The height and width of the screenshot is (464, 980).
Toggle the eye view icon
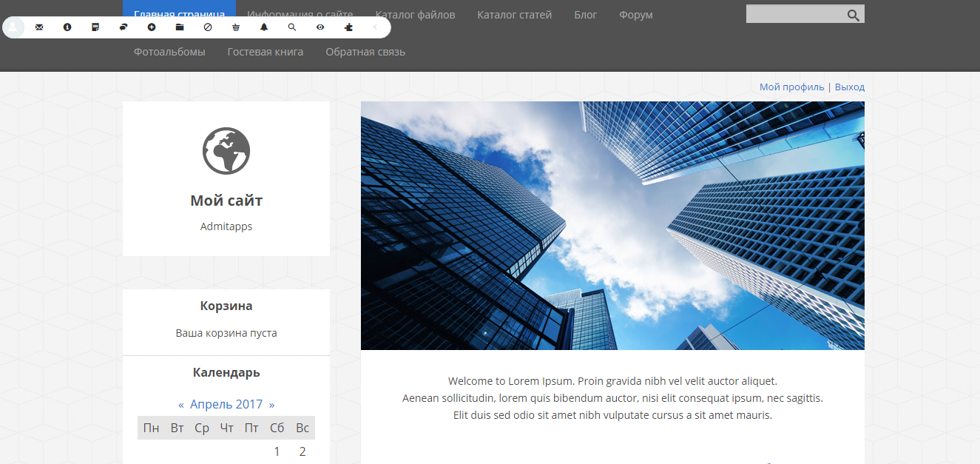320,27
